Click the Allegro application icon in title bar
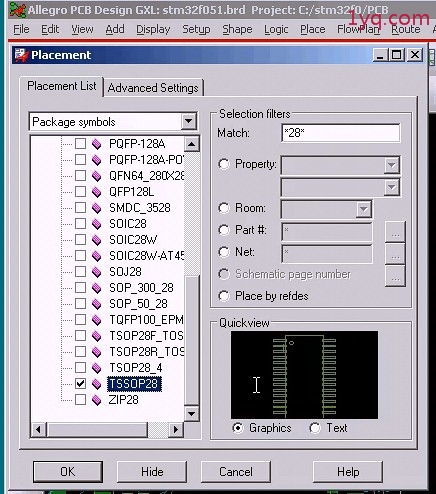The image size is (436, 494). tap(17, 10)
